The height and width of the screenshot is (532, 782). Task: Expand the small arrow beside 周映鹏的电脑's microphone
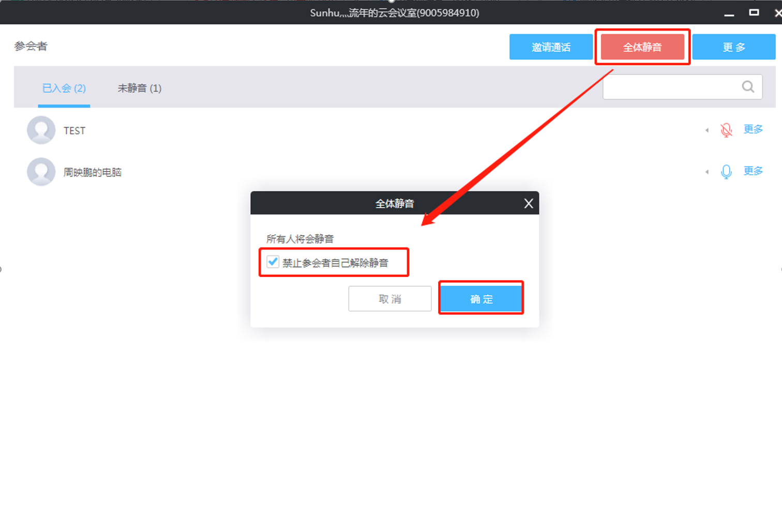click(x=707, y=172)
